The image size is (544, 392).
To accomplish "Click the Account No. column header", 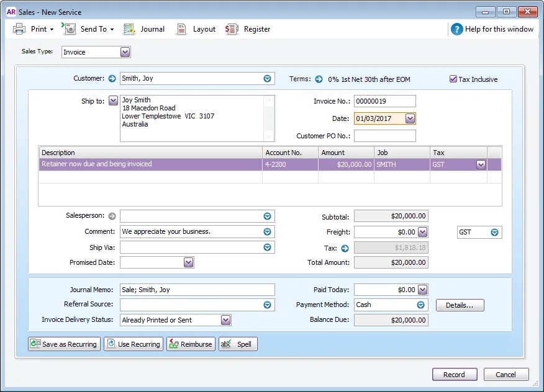I will point(290,153).
